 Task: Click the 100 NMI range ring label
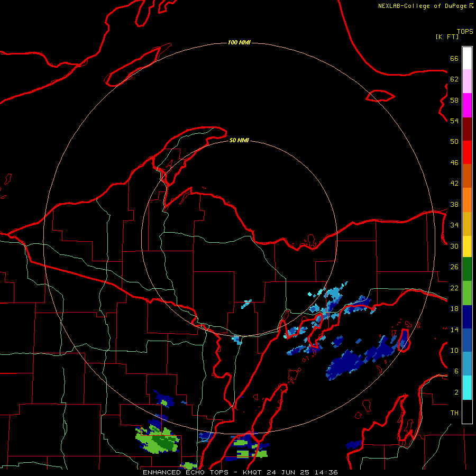(x=239, y=42)
